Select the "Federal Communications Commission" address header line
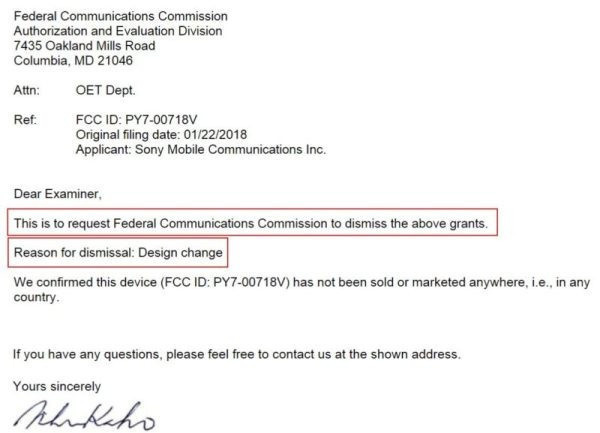Screen dimensions: 600x433 click(121, 17)
